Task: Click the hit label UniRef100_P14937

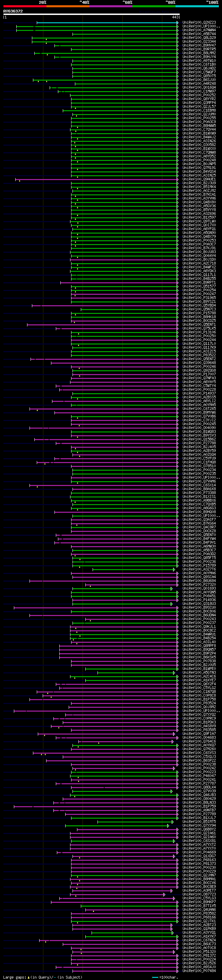Action: tap(199, 394)
